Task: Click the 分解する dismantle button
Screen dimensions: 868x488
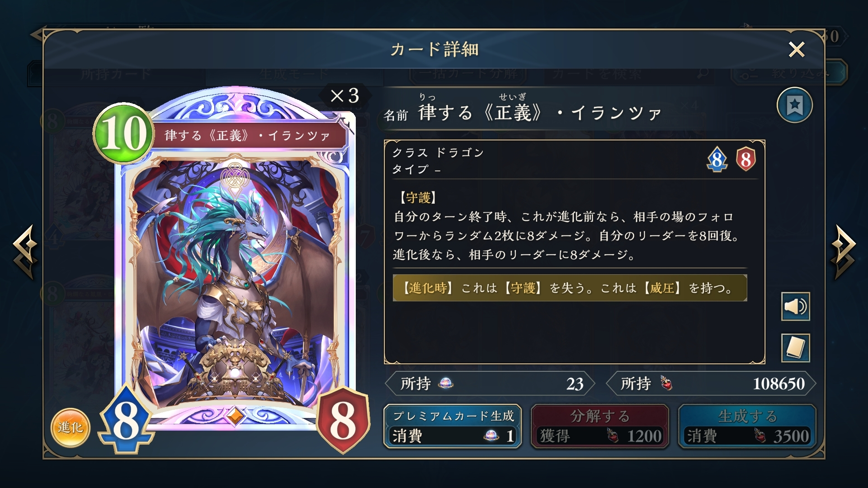Action: pos(599,427)
